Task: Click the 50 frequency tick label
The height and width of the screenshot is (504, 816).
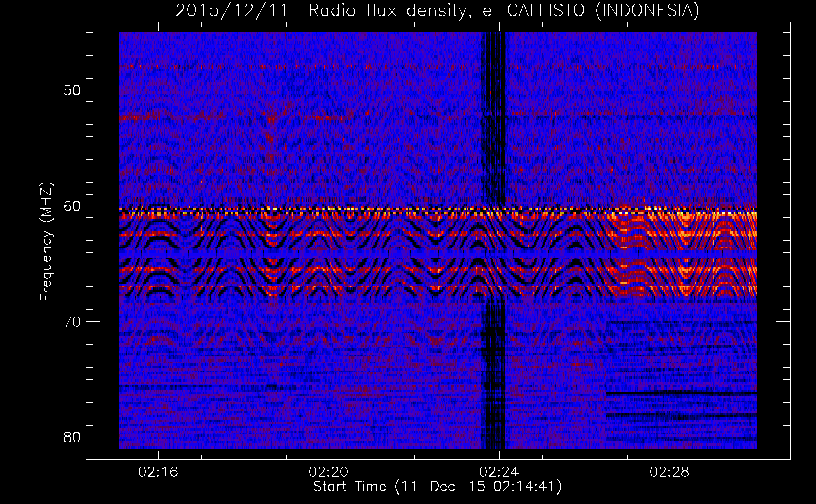Action: pyautogui.click(x=72, y=91)
